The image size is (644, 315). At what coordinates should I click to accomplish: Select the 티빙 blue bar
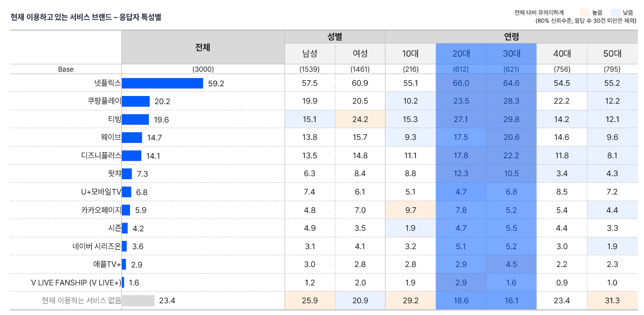135,118
